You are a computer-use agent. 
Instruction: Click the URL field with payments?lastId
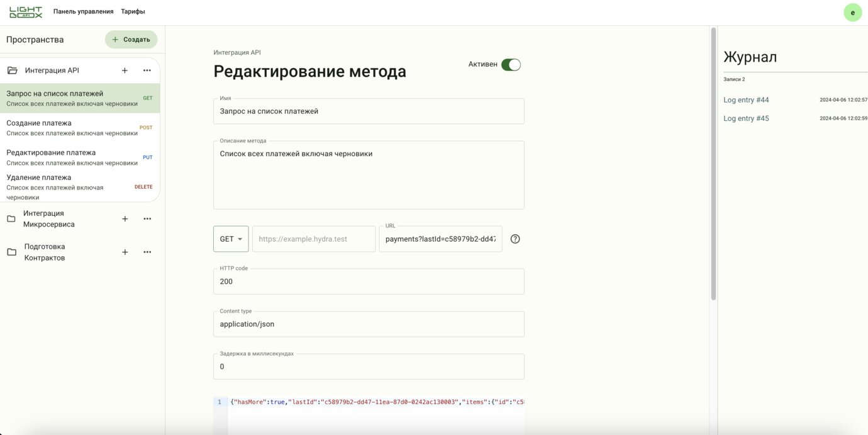[x=440, y=239]
